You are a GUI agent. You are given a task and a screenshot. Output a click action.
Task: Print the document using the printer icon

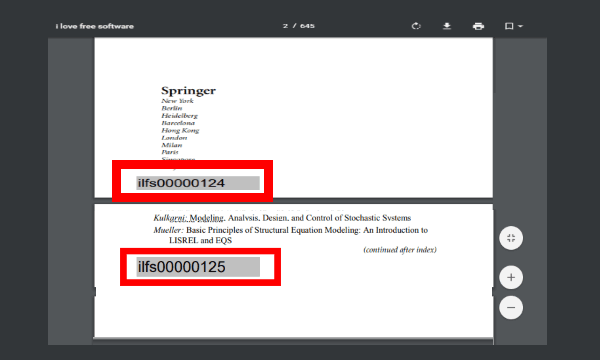pyautogui.click(x=478, y=26)
